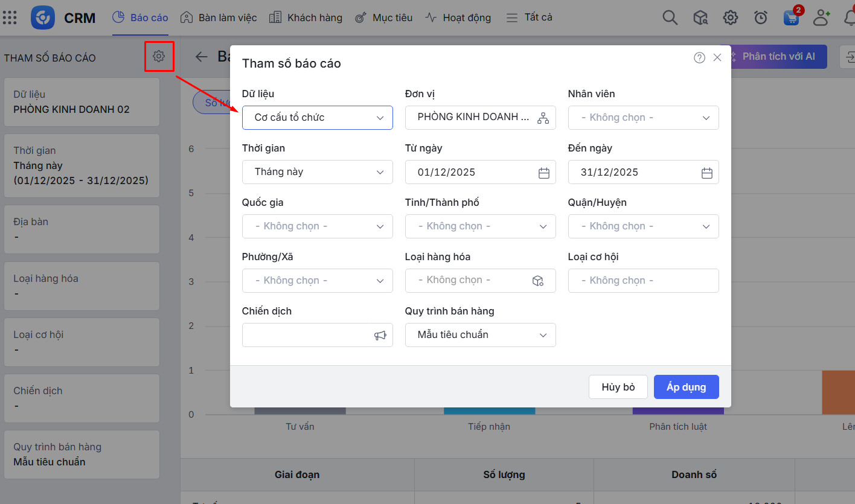Viewport: 855px width, 504px height.
Task: Expand the Dữ liệu dropdown
Action: [317, 118]
